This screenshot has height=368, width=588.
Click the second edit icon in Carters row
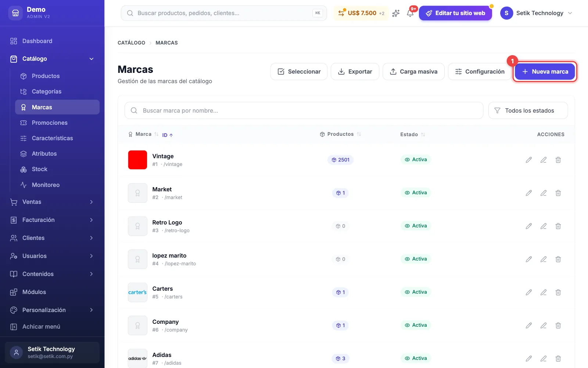543,292
